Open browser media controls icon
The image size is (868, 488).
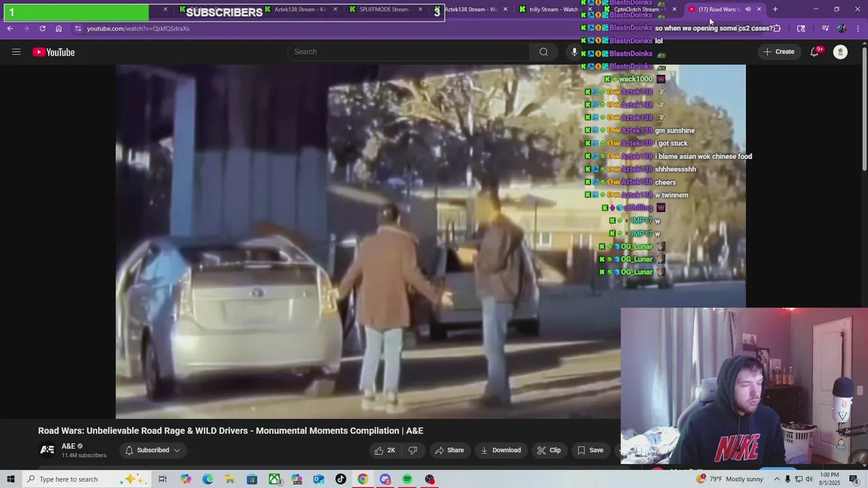825,28
